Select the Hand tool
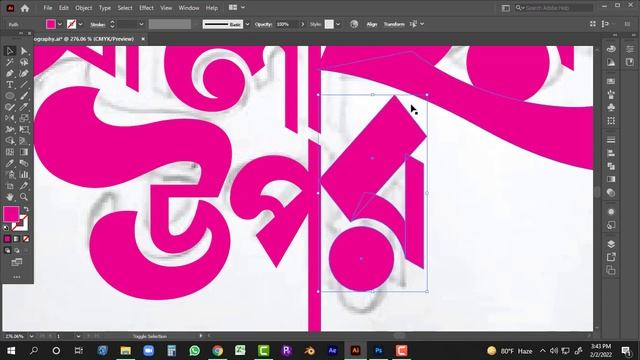 tap(10, 197)
